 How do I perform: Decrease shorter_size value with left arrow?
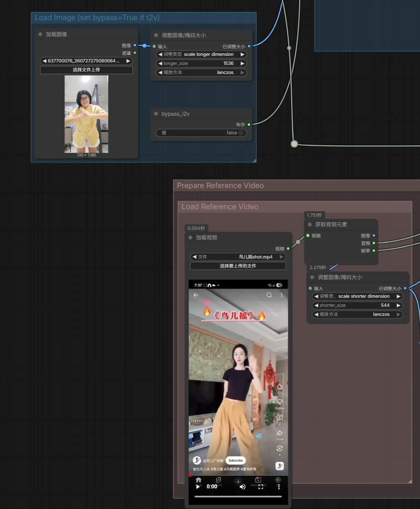316,305
